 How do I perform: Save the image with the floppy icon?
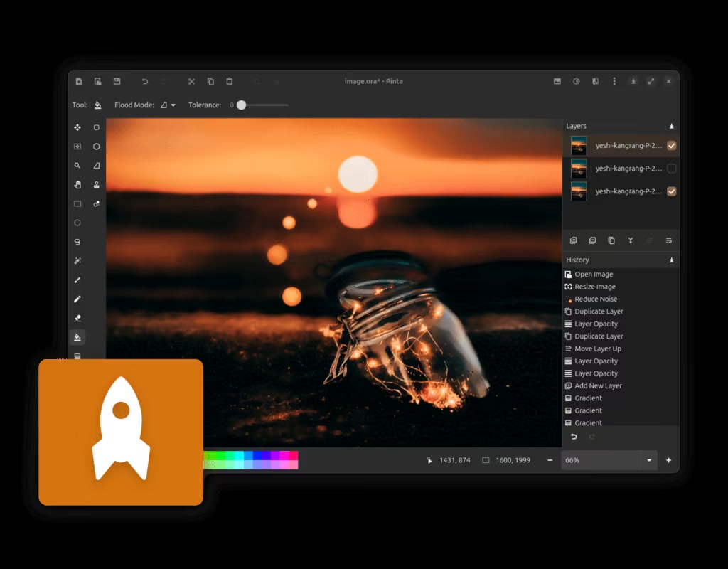[x=117, y=82]
